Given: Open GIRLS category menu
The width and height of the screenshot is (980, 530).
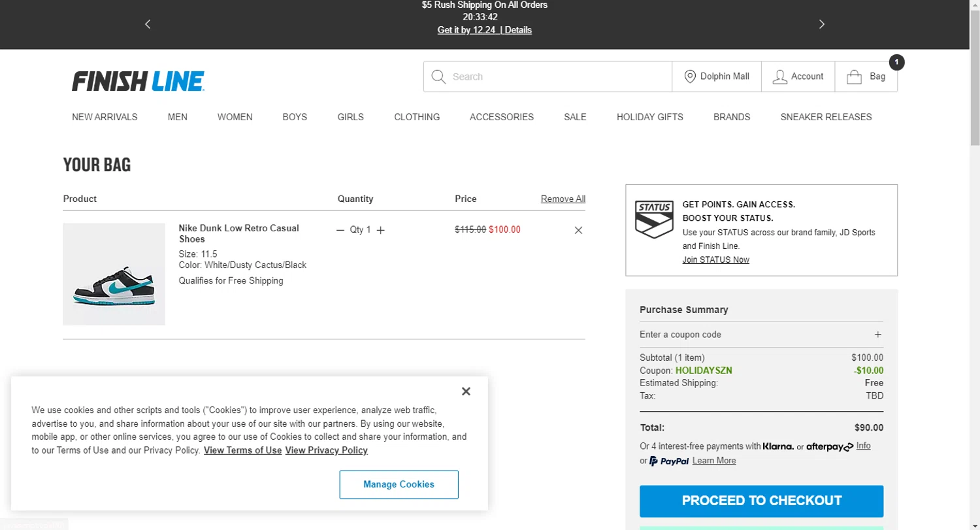Looking at the screenshot, I should [351, 117].
